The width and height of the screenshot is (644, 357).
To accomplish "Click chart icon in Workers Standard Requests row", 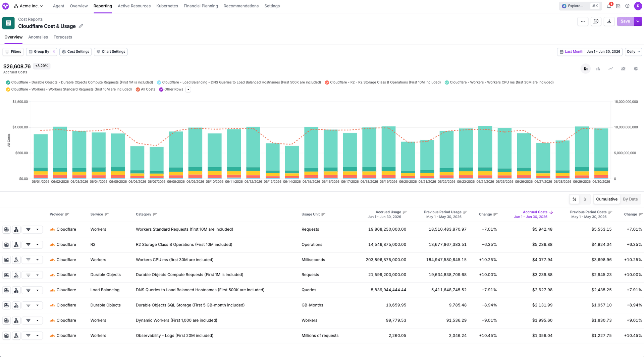I will point(6,230).
